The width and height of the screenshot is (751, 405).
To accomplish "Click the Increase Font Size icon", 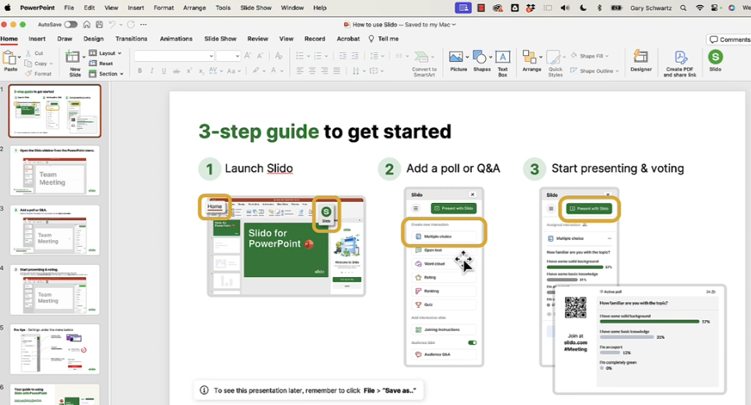I will point(248,56).
